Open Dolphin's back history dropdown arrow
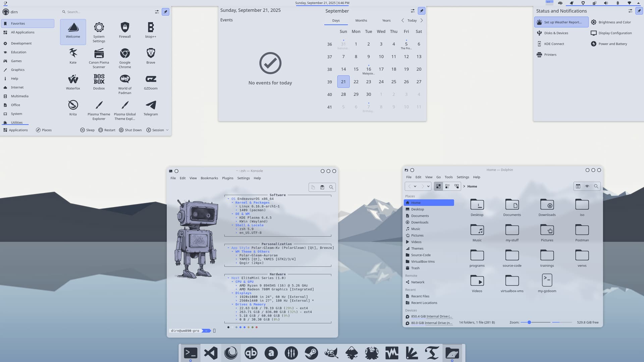Screen dimensions: 644x362 [415, 186]
